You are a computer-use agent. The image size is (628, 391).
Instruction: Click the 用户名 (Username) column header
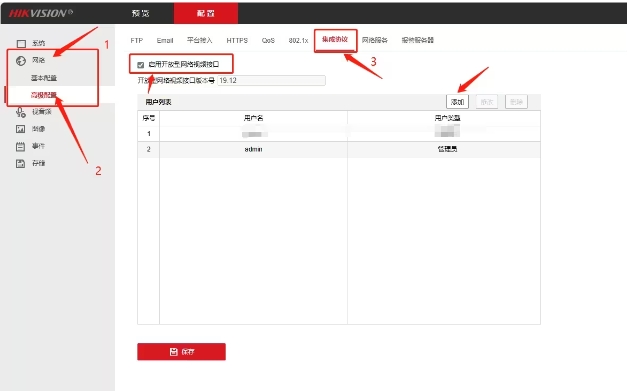254,118
